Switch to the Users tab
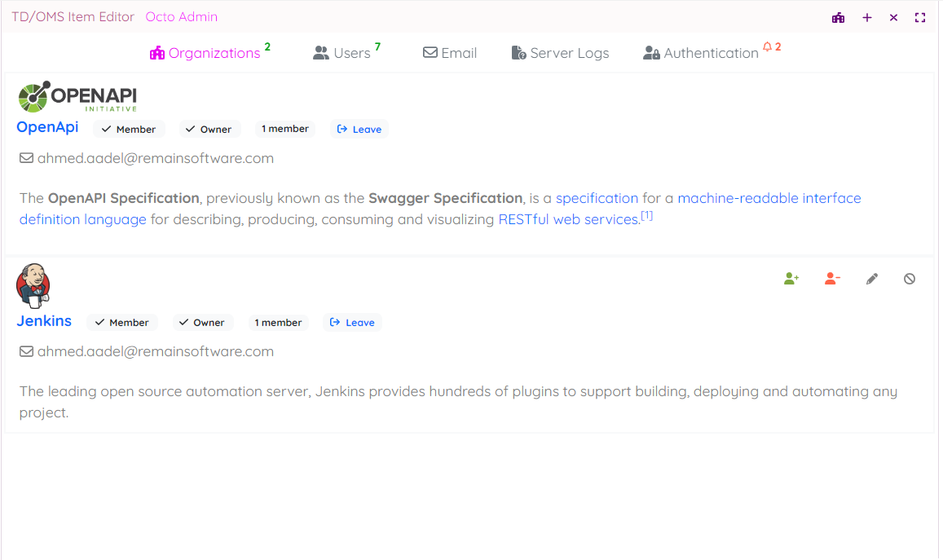Image resolution: width=943 pixels, height=560 pixels. [x=342, y=53]
